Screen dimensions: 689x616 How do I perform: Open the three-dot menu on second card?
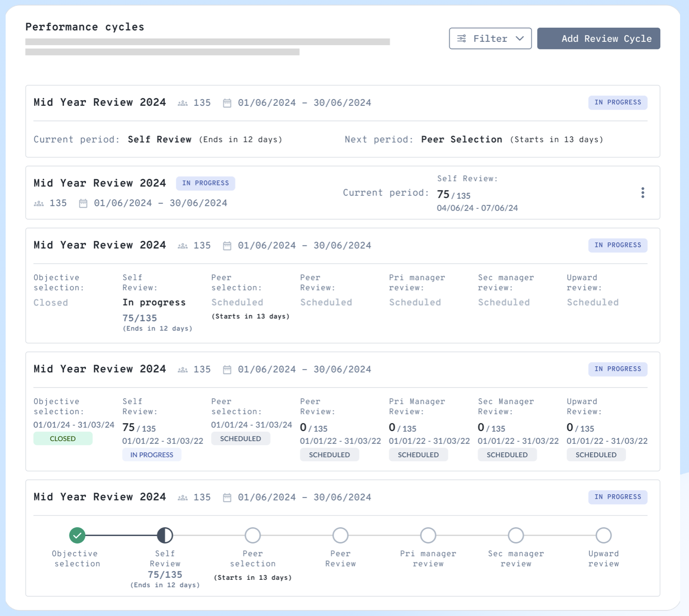pyautogui.click(x=642, y=193)
